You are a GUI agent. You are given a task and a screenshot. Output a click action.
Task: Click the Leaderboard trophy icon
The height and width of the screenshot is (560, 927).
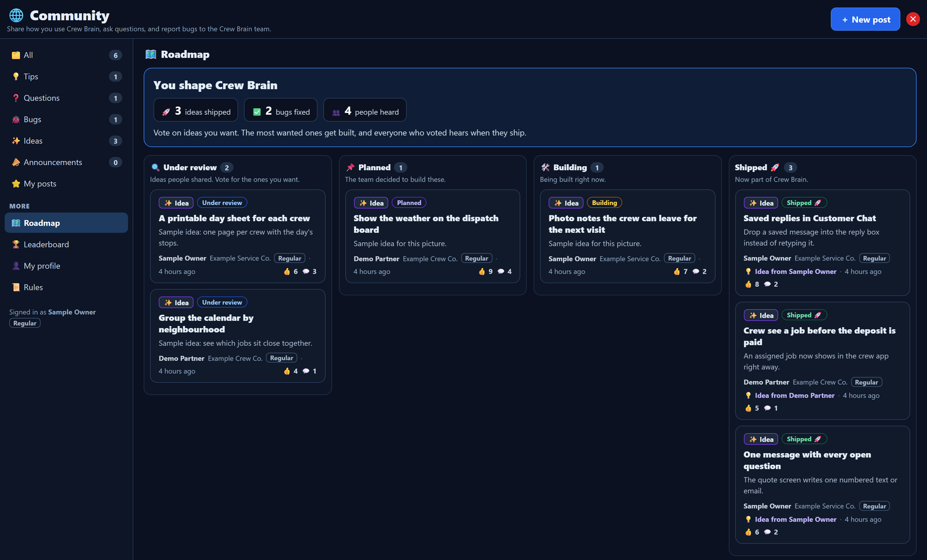[x=16, y=244]
